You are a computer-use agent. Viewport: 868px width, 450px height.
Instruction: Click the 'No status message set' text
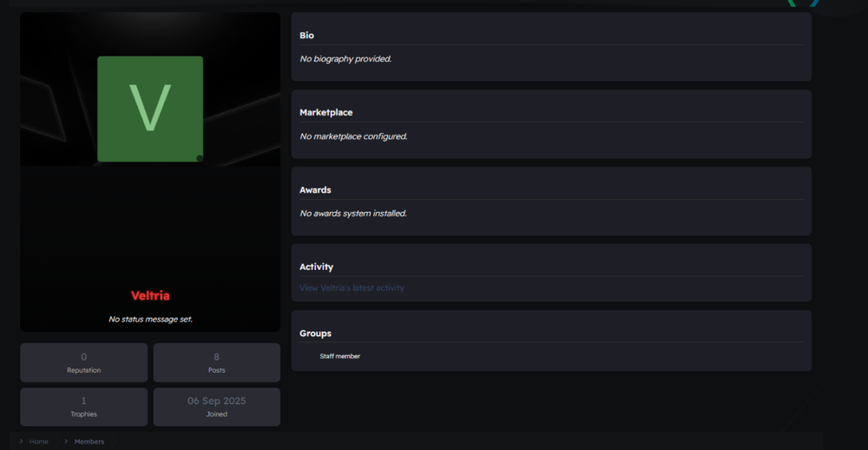(x=150, y=319)
